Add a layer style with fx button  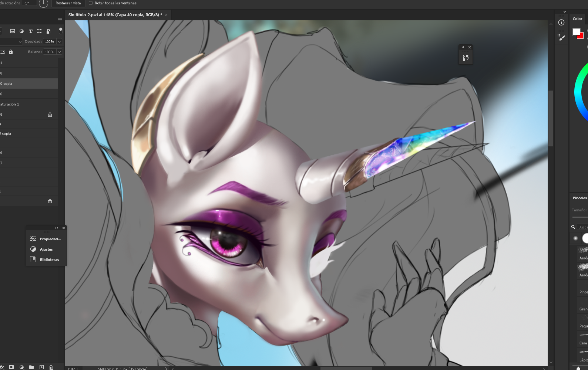(x=2, y=367)
